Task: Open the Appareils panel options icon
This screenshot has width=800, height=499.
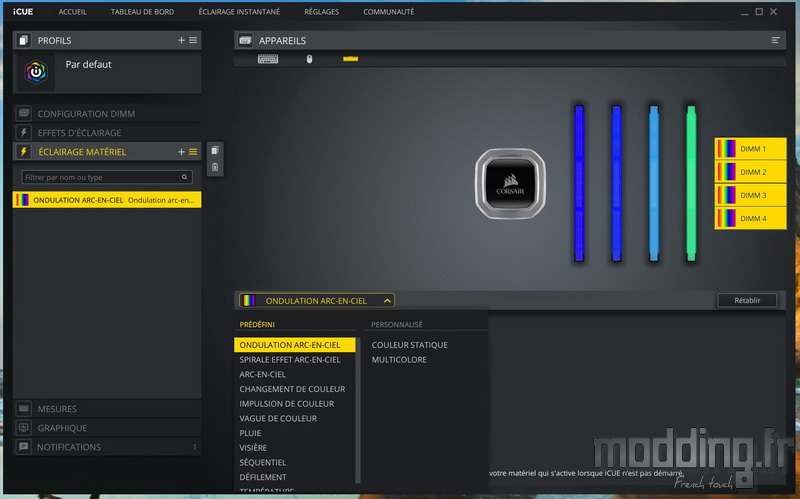Action: click(x=776, y=40)
